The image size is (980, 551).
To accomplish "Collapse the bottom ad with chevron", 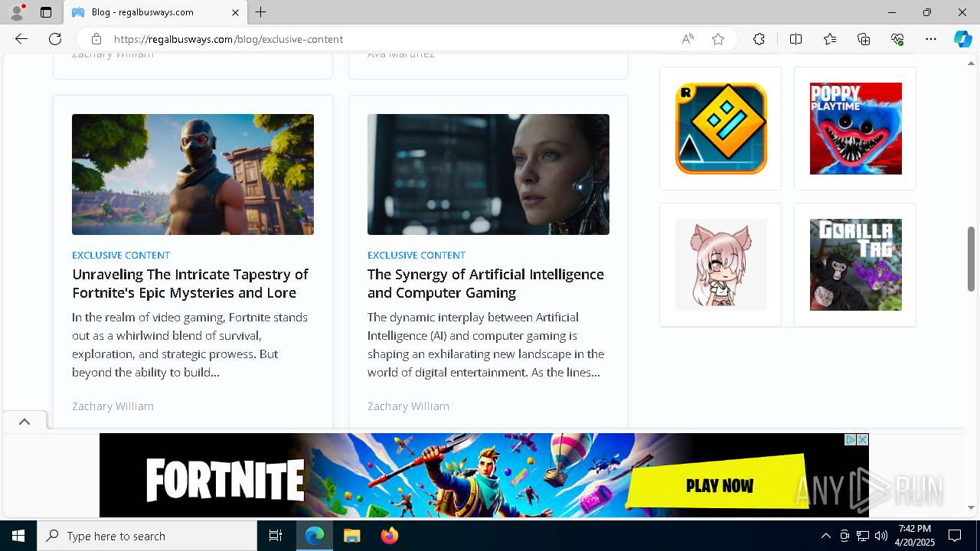I will click(24, 422).
